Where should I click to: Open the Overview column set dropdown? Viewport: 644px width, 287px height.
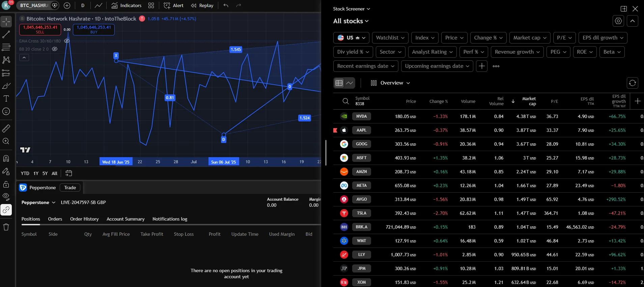[390, 83]
